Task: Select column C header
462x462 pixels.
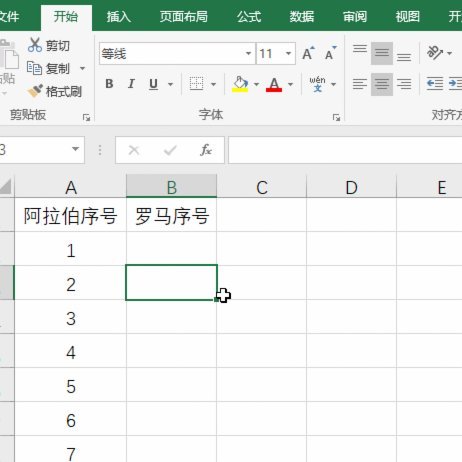Action: 262,187
